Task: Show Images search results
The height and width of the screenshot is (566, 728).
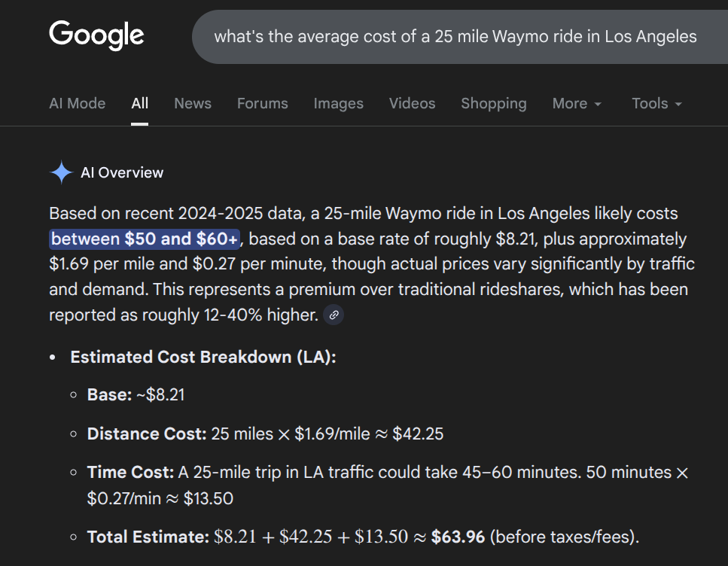Action: tap(338, 104)
